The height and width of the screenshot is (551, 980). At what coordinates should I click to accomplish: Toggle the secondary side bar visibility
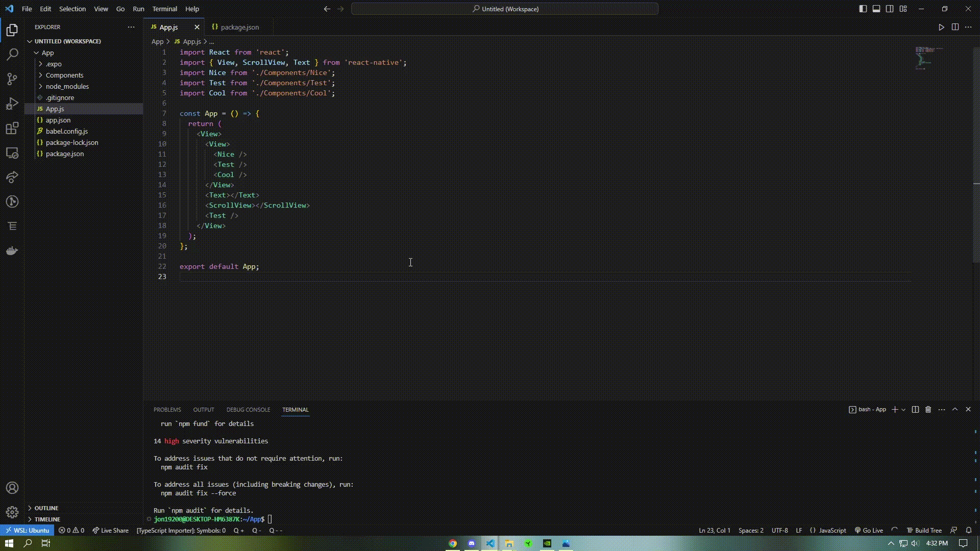890,9
